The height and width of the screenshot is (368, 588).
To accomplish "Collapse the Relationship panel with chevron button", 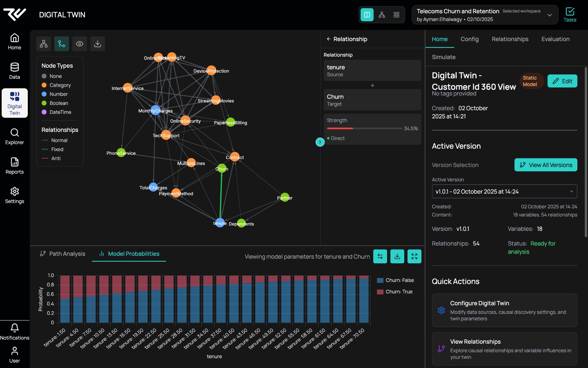I will 320,142.
